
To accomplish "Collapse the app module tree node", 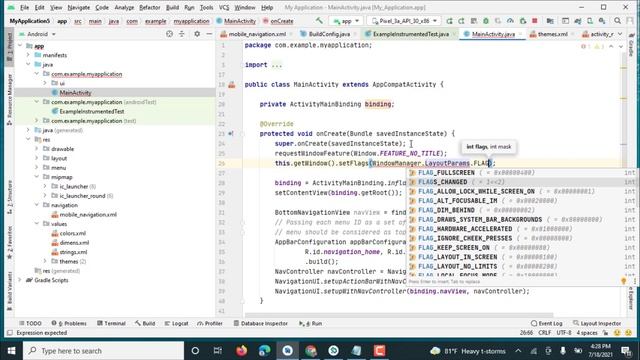I will [20, 46].
